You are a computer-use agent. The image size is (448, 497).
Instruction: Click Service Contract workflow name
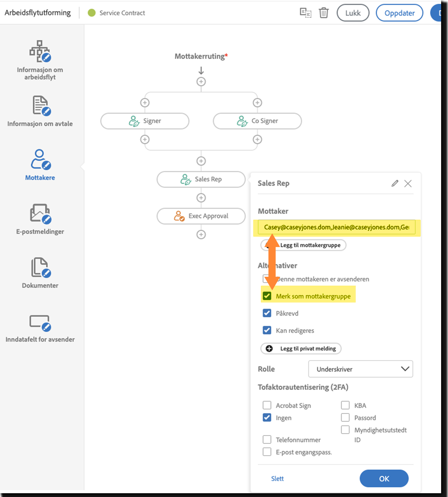coord(122,13)
